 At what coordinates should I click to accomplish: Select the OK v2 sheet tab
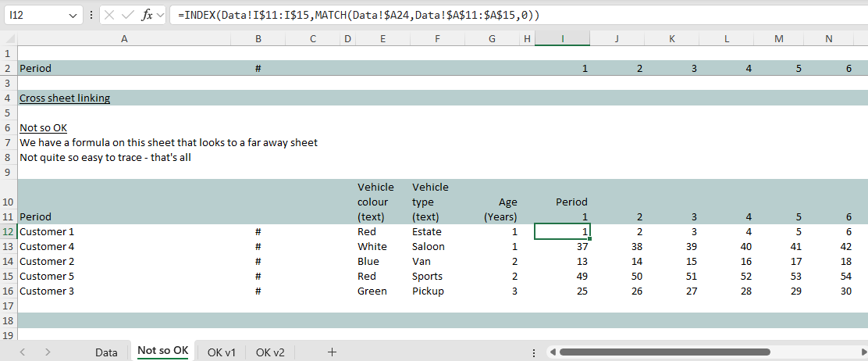coord(270,352)
